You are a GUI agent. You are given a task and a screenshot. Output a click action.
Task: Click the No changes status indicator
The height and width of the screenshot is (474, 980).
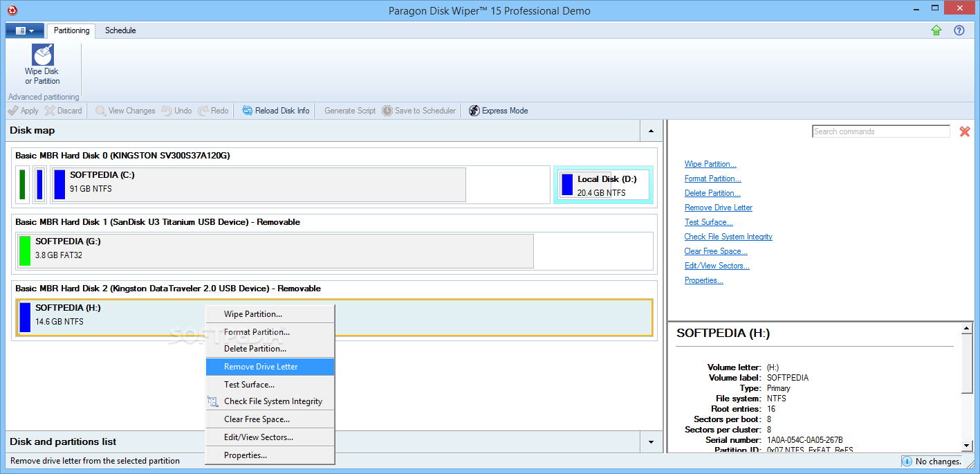pos(932,462)
